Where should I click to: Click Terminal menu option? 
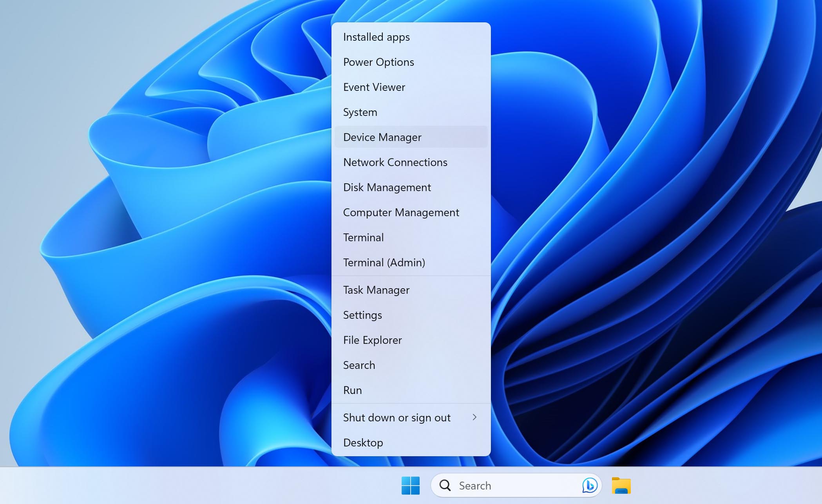(364, 237)
